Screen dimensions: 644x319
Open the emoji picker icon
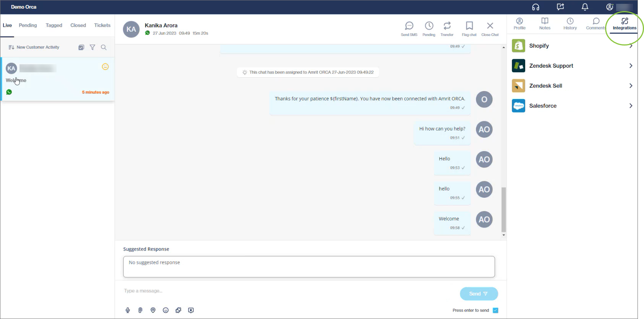pos(165,310)
